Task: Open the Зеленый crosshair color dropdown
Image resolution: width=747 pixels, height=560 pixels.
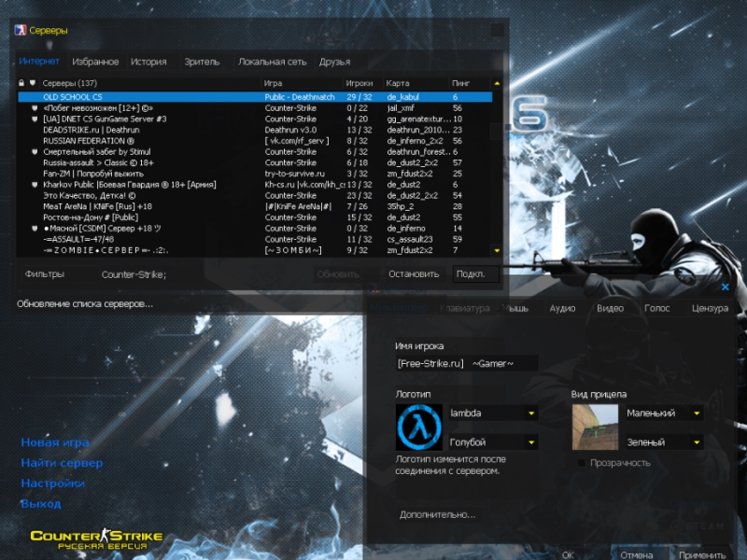Action: 664,441
